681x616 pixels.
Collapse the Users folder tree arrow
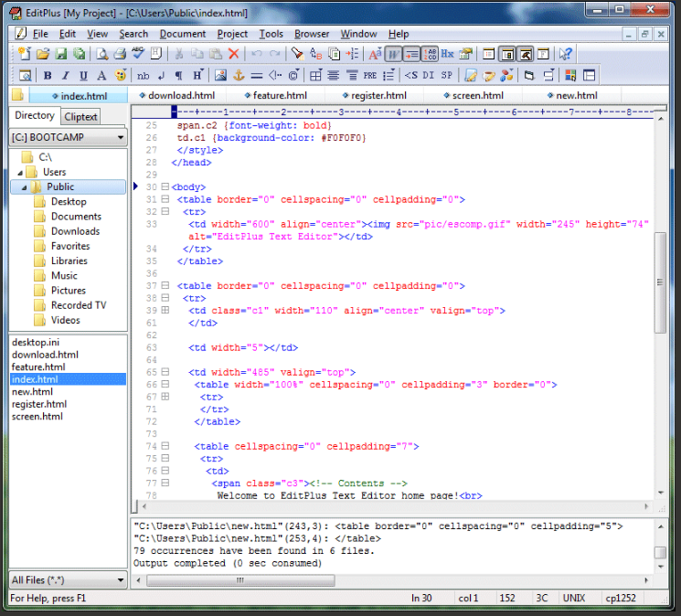coord(20,173)
